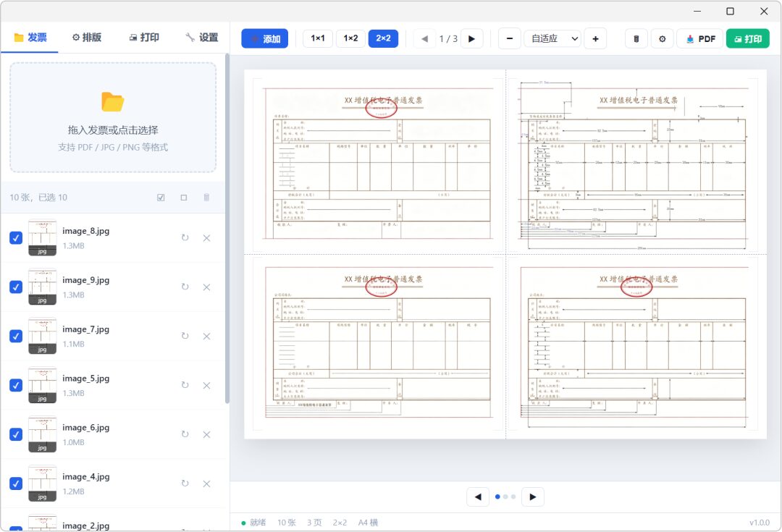The height and width of the screenshot is (532, 782).
Task: Maximize the application window
Action: (730, 11)
